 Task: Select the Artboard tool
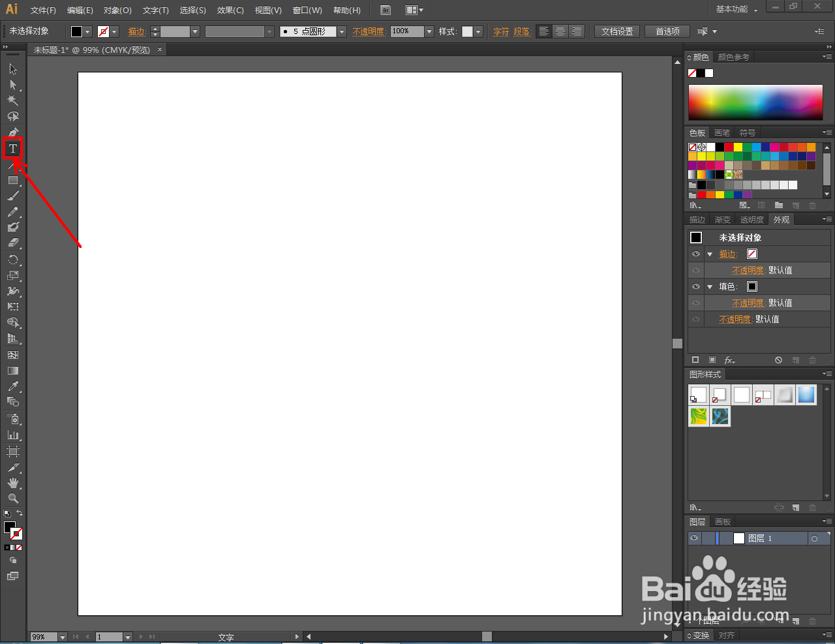click(x=12, y=452)
